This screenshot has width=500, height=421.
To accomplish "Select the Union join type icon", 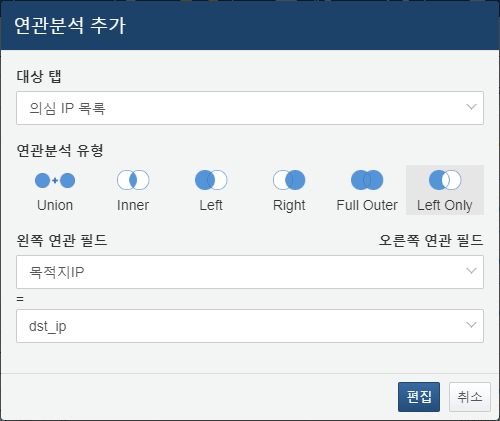I will pos(55,180).
